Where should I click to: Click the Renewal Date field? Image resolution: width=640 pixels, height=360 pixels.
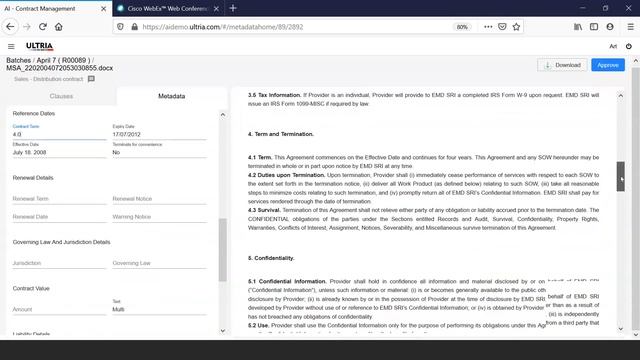[x=59, y=217]
